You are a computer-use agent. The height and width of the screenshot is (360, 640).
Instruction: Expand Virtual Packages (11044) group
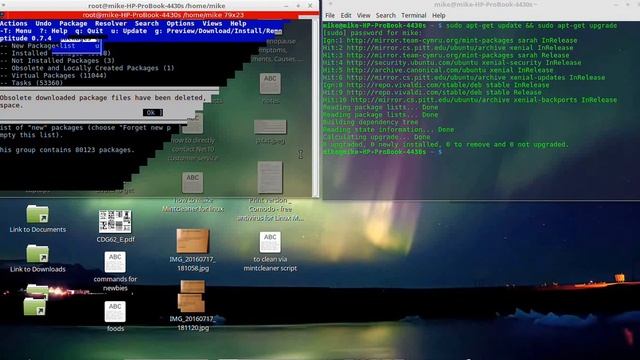click(53, 76)
